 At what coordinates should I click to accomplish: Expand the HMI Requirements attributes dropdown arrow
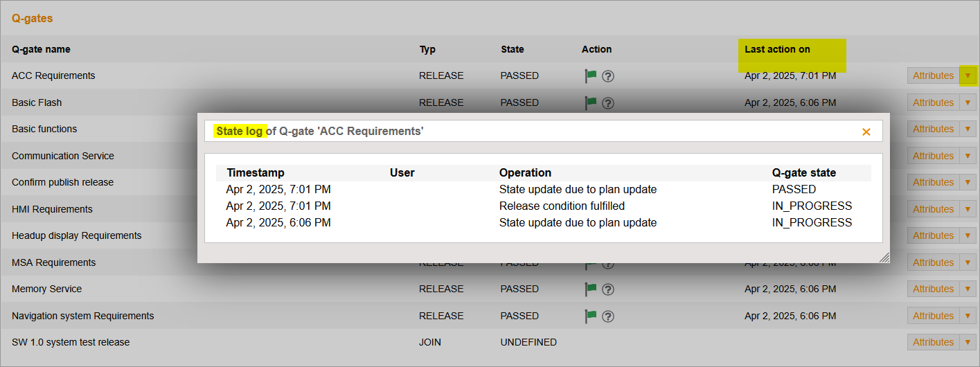click(x=968, y=209)
